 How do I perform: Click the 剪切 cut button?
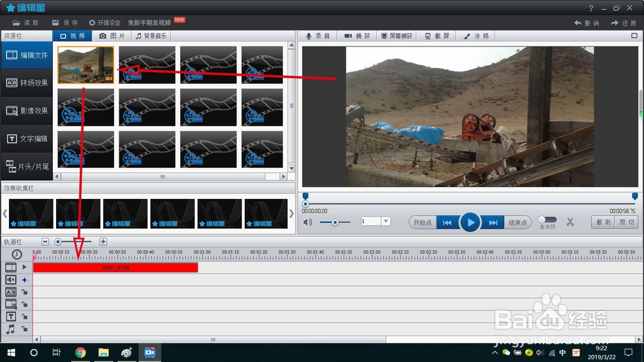(627, 222)
